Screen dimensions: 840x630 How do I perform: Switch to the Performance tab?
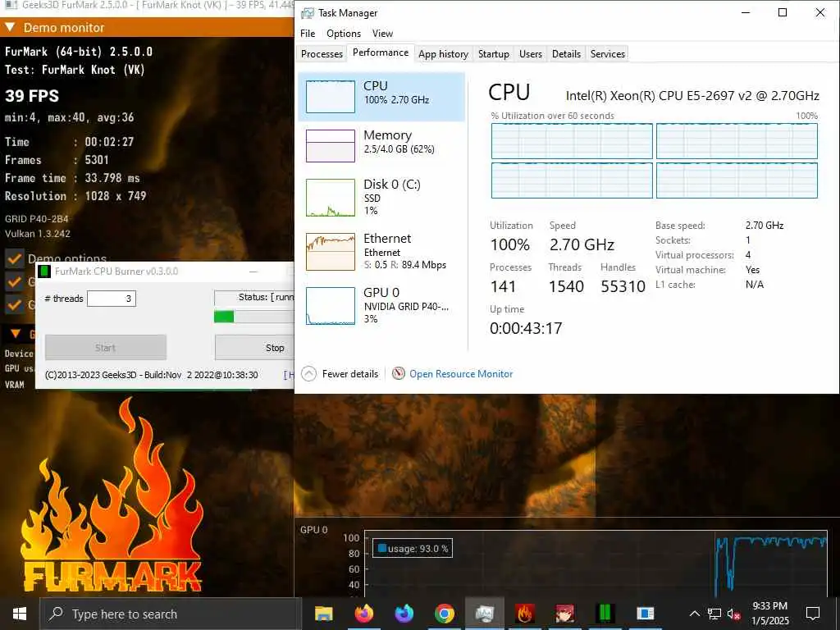[381, 52]
